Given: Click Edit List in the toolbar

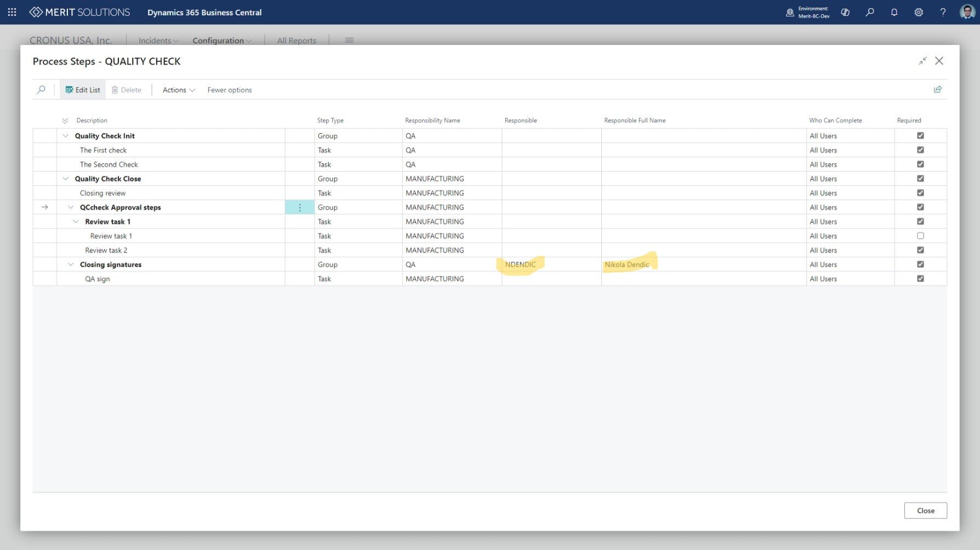Looking at the screenshot, I should 83,90.
